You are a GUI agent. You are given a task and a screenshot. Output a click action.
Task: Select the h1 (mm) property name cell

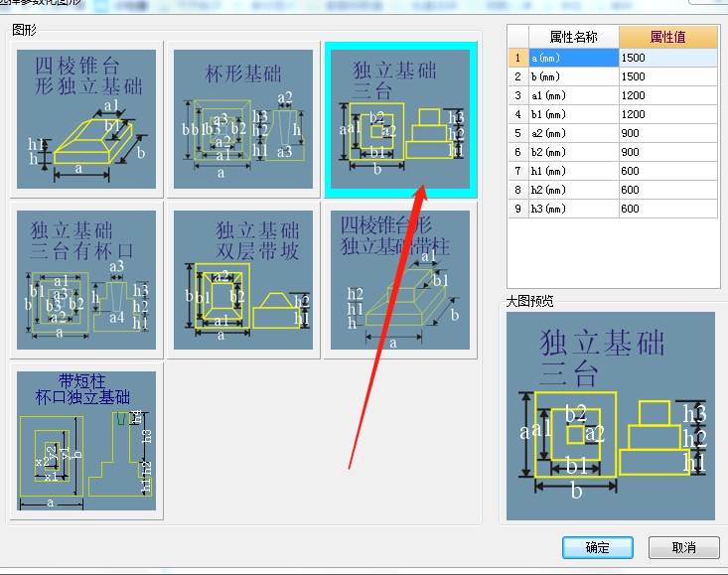click(574, 171)
